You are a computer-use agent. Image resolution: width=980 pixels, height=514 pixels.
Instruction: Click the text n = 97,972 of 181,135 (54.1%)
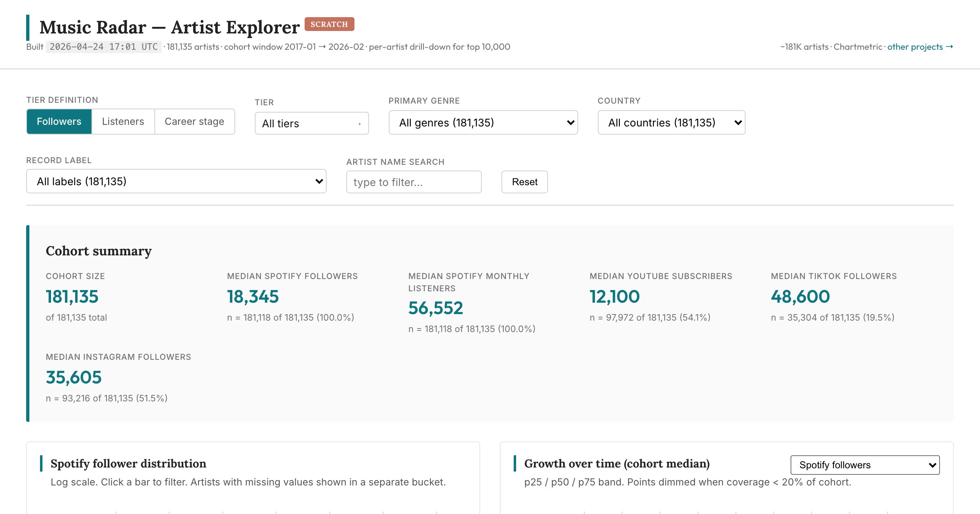click(650, 317)
